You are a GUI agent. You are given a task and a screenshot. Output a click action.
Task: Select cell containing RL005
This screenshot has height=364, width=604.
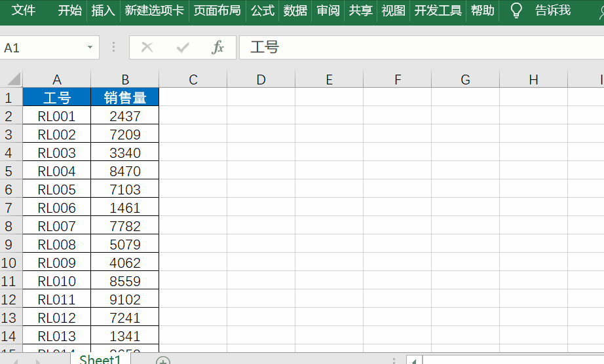56,190
